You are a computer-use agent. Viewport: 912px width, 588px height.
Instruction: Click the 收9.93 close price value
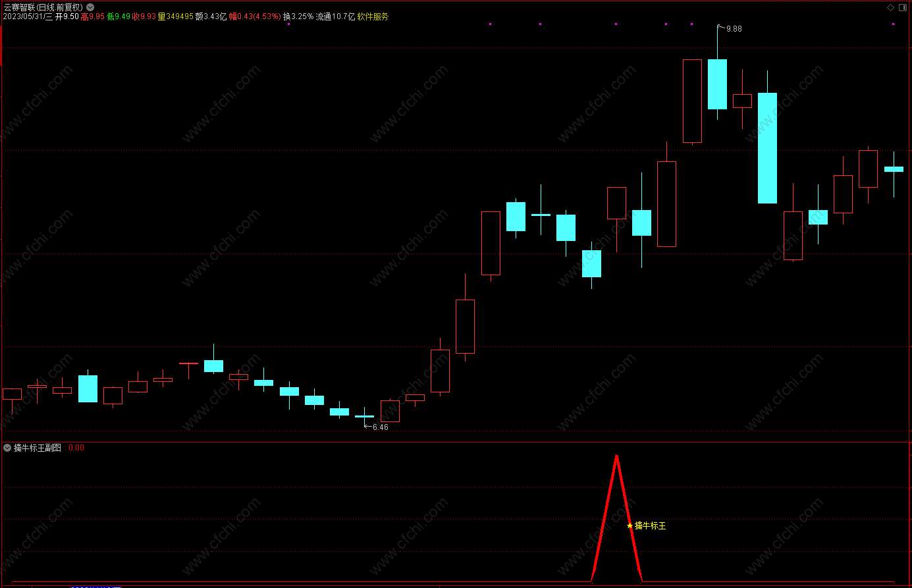pyautogui.click(x=144, y=16)
